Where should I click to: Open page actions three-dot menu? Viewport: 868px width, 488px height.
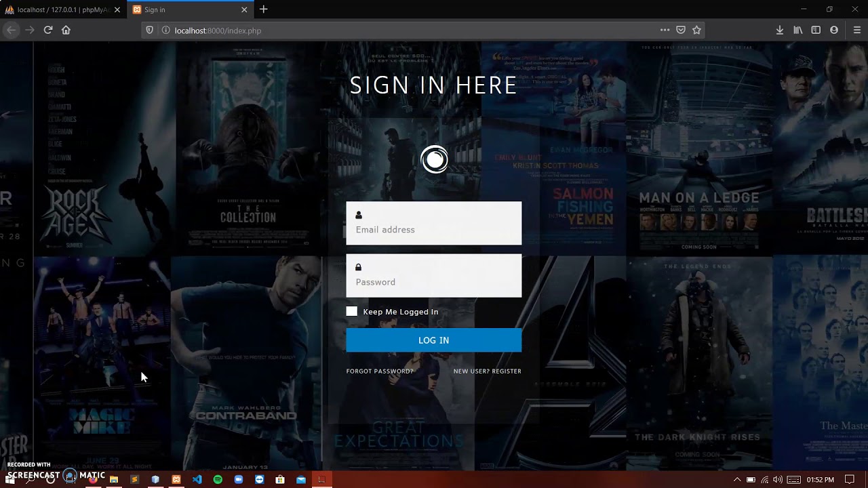[x=665, y=30]
